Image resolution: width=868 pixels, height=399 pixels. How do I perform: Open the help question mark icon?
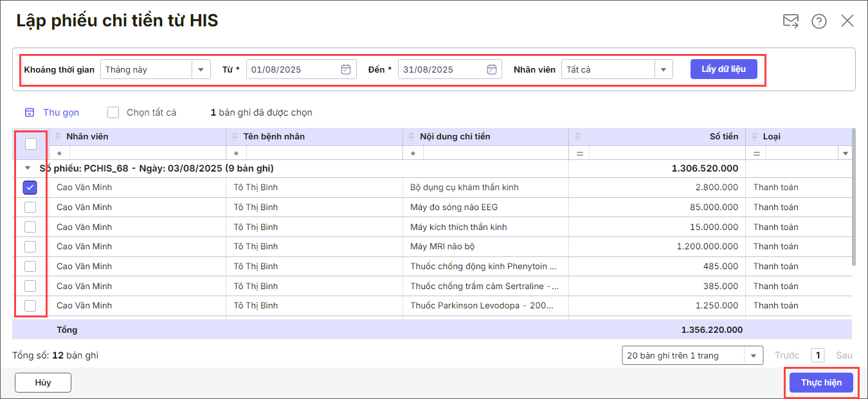(x=818, y=21)
